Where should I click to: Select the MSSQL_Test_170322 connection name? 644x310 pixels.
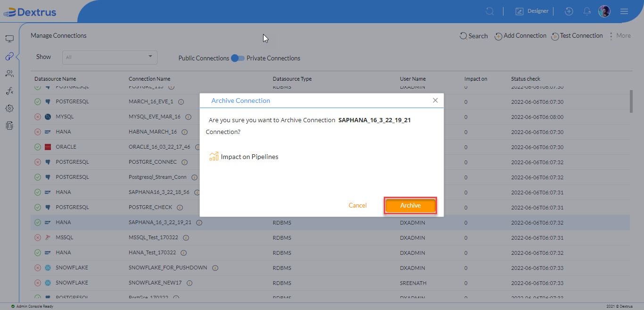point(153,237)
